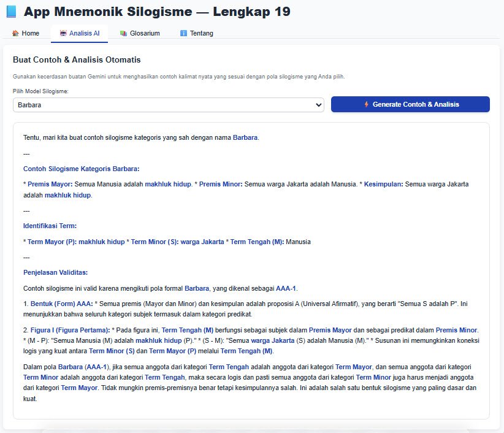This screenshot has width=504, height=433.
Task: Click the books icon on the Glosarium tab
Action: (123, 33)
